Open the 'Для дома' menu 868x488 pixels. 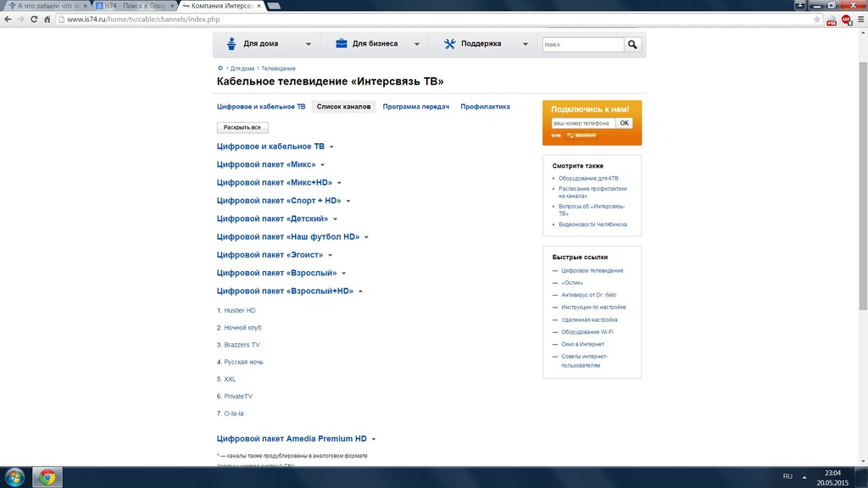point(268,44)
